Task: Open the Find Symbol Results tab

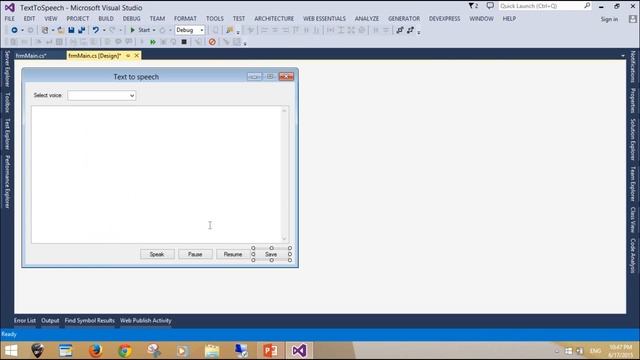Action: point(89,321)
